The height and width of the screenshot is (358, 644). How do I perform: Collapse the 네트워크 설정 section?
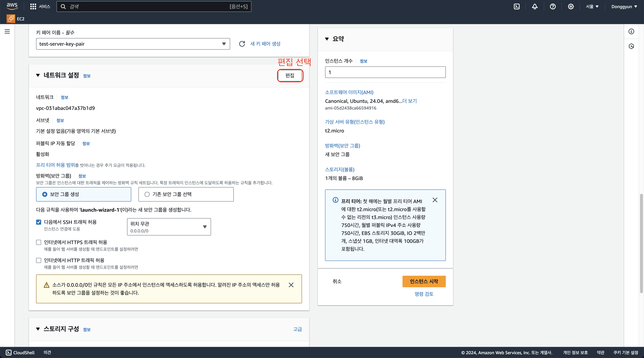38,75
